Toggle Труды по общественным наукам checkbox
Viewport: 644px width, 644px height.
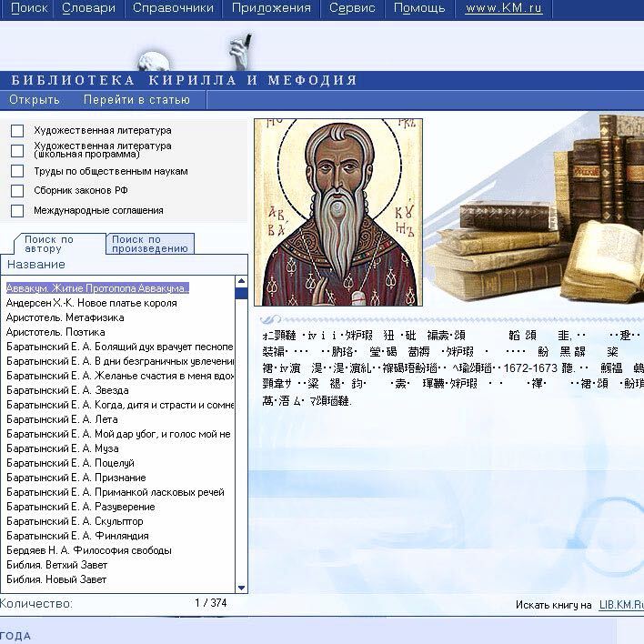pos(17,171)
